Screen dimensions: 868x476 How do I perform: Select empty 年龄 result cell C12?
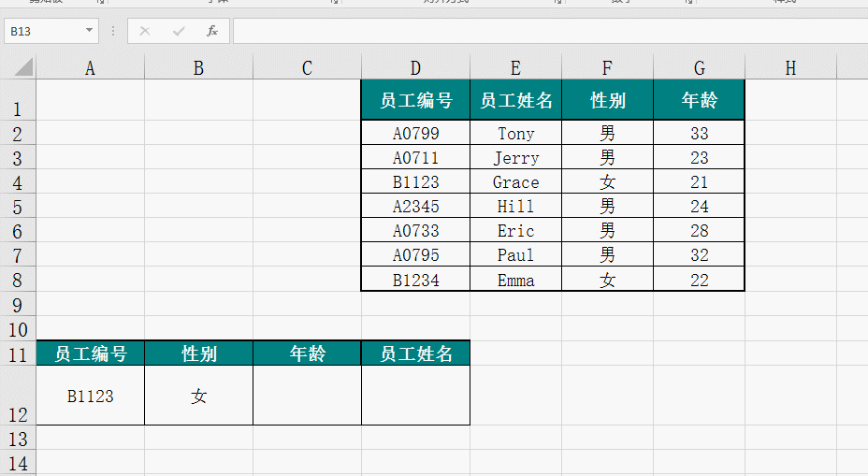pyautogui.click(x=307, y=396)
